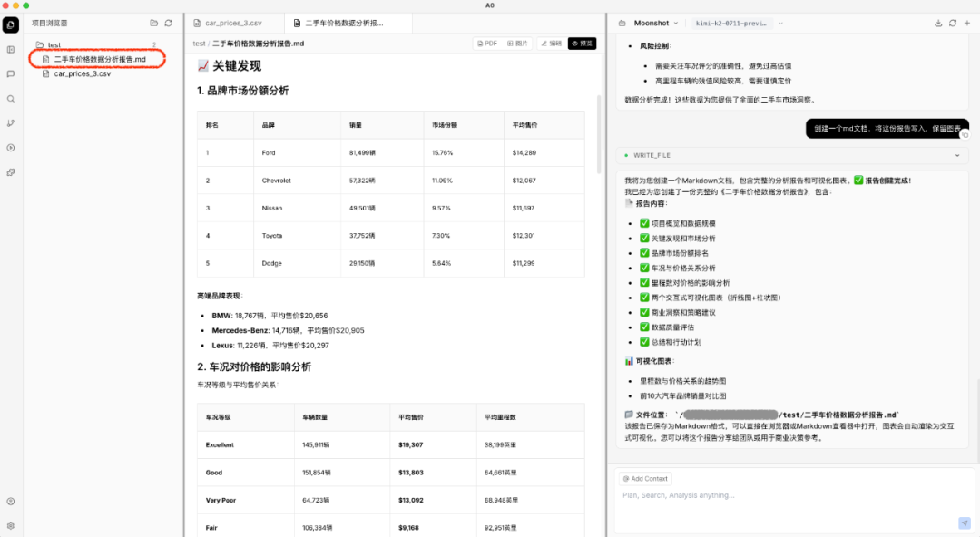This screenshot has width=980, height=537.
Task: Click the Ford cell in the brand table
Action: (x=297, y=152)
